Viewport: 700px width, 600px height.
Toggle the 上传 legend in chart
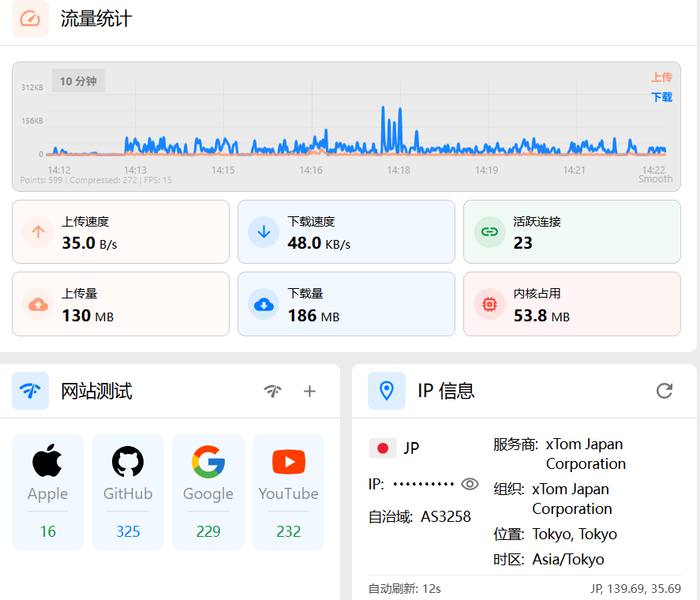661,77
